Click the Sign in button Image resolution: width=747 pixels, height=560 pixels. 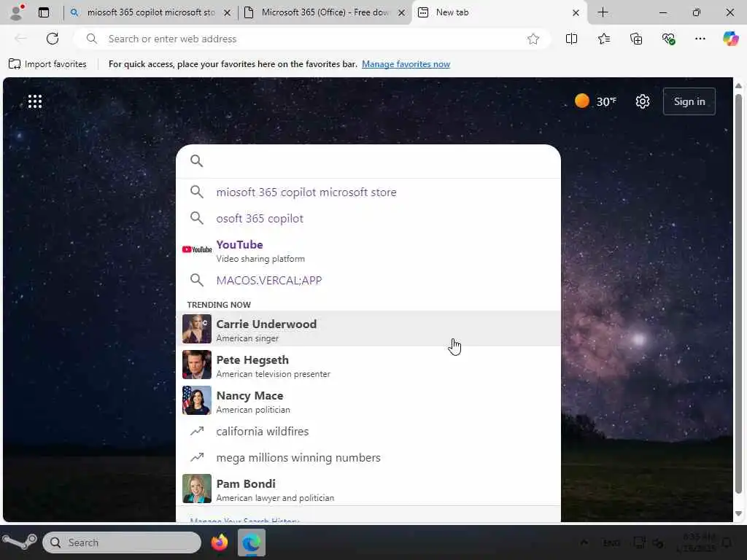click(x=689, y=101)
